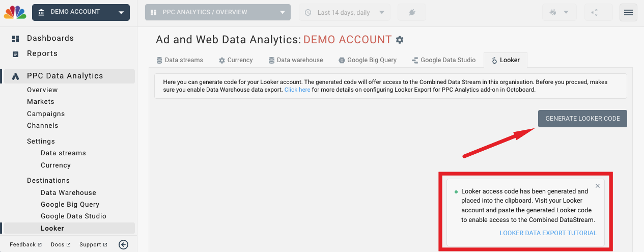Click the Feedback link
644x252 pixels.
[25, 244]
